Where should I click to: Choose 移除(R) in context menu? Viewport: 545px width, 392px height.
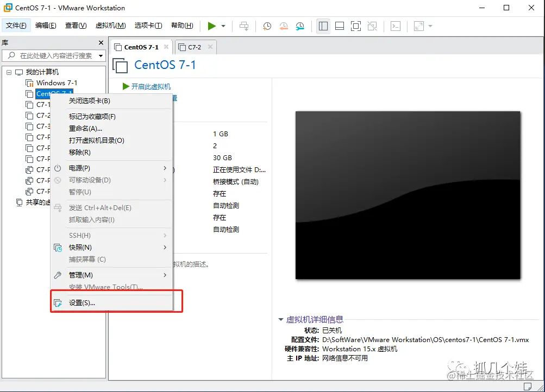click(x=111, y=153)
